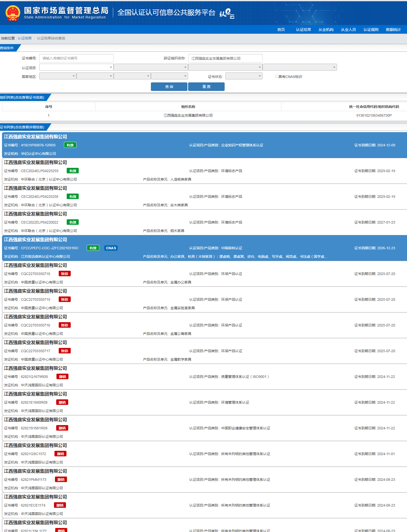Click 质量管理体系认证（ISO9001） text
Screen dimensions: 407x532
(x=245, y=377)
